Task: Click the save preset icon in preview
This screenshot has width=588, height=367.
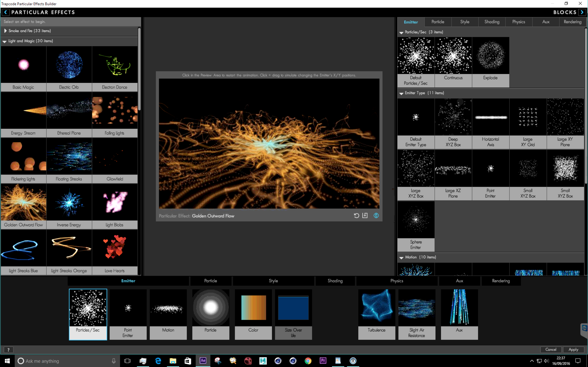Action: [x=365, y=216]
